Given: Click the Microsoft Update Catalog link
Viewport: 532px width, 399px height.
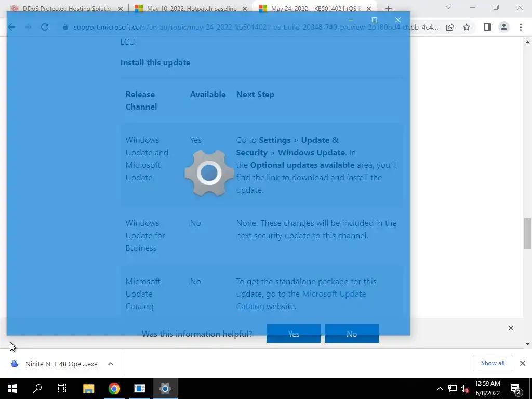Looking at the screenshot, I should pos(301,300).
